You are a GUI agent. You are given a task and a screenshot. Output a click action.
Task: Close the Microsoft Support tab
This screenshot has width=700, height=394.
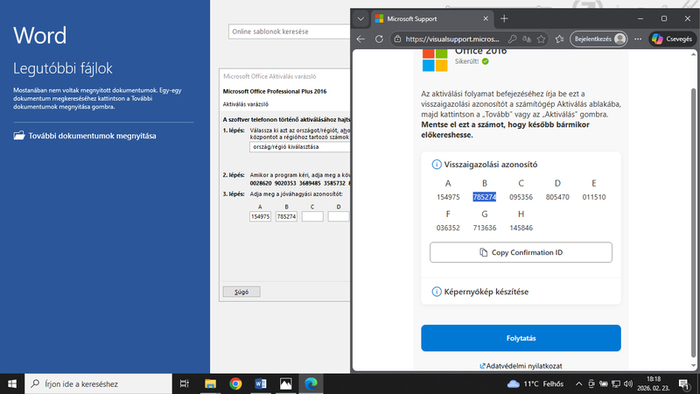[486, 19]
